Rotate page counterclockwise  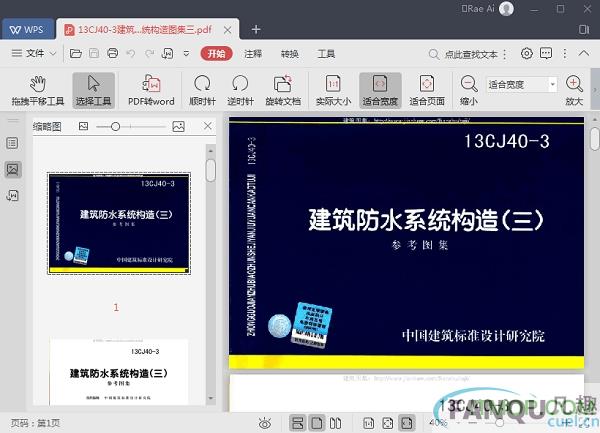click(240, 90)
